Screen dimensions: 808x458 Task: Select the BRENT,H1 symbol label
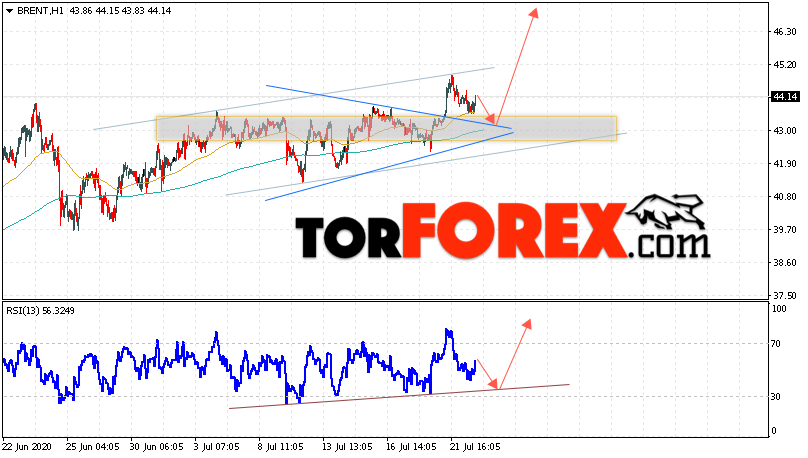click(x=40, y=10)
